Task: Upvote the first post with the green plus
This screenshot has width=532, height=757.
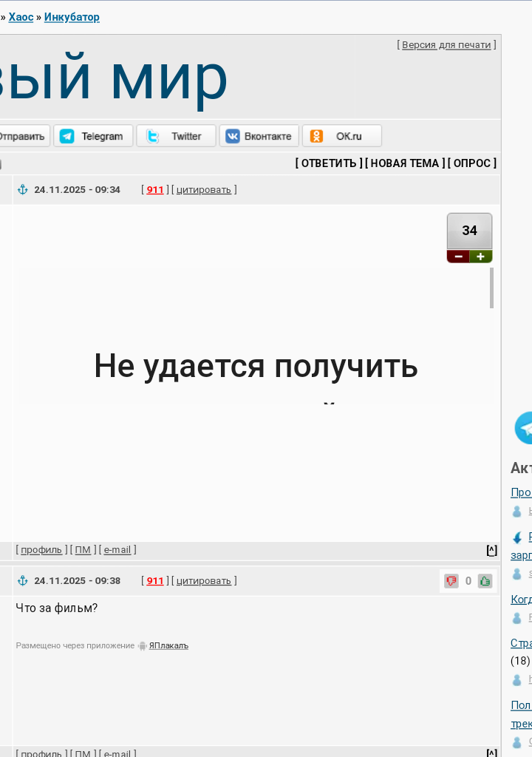Action: point(481,257)
